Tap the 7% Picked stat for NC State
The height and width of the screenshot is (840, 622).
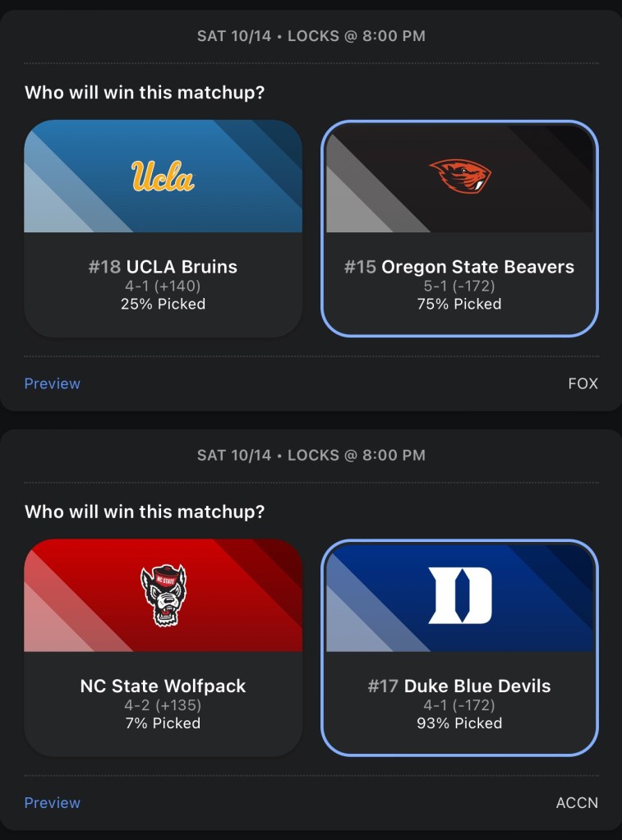(163, 723)
